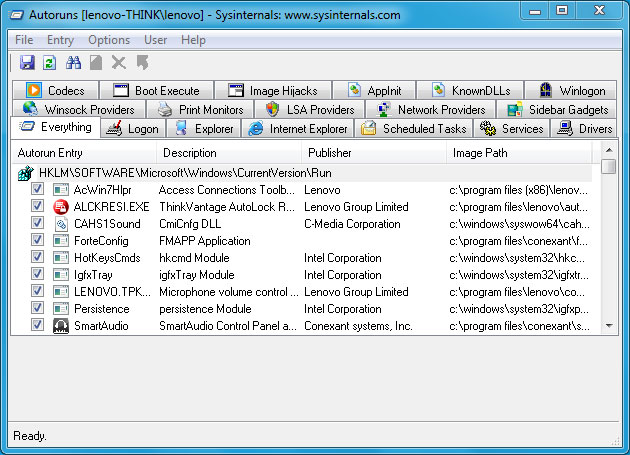
Task: Click the binoculars Find icon
Action: pos(73,63)
